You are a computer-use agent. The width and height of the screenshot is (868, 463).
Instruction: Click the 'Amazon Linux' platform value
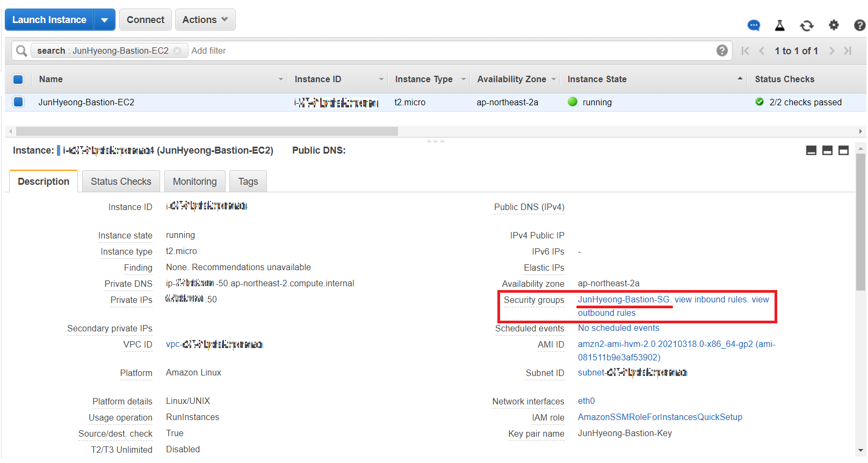tap(193, 373)
